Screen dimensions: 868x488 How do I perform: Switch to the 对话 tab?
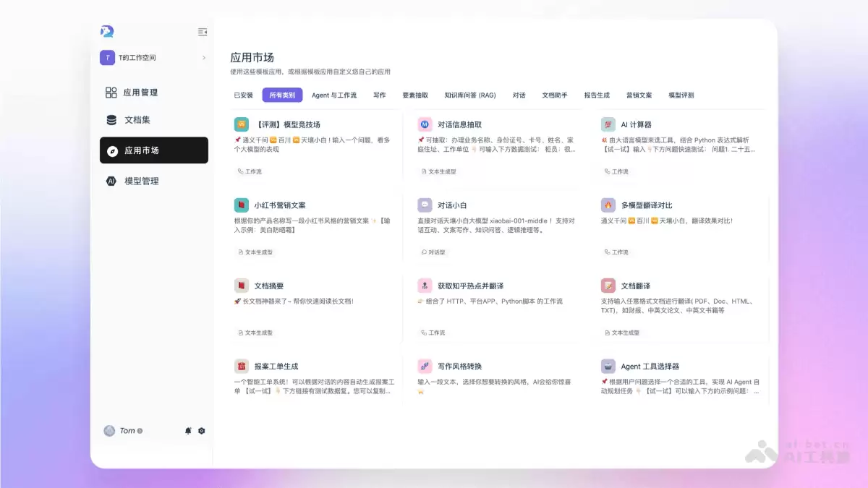tap(519, 95)
